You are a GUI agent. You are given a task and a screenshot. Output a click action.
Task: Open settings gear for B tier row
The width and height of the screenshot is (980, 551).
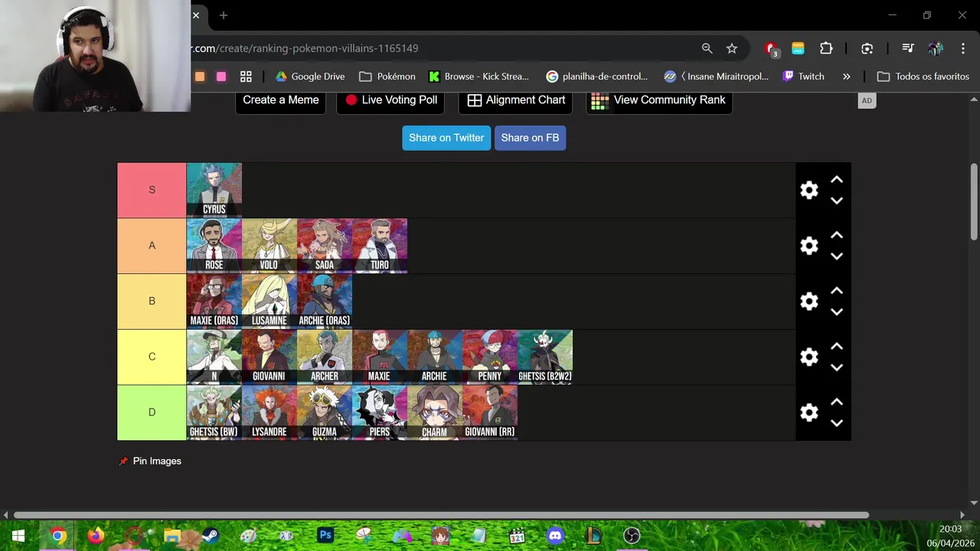809,302
